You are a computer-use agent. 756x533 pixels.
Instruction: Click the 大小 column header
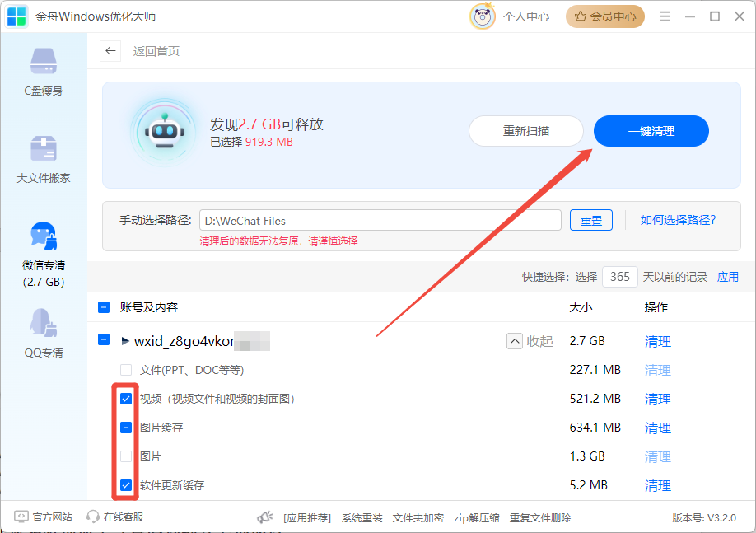(x=581, y=307)
